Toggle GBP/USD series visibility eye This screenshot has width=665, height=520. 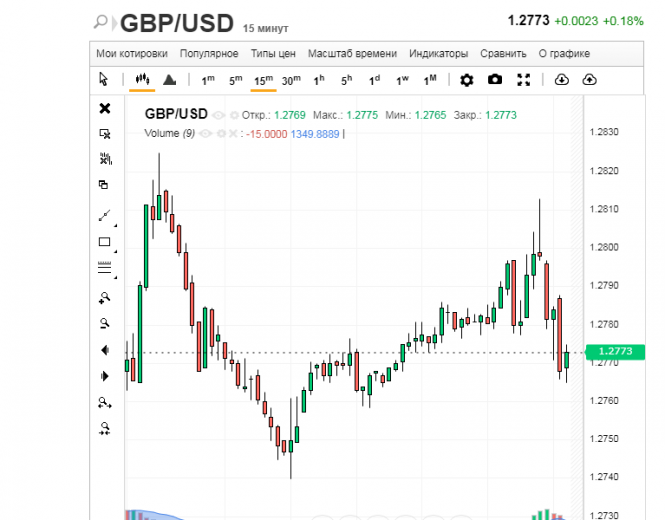[218, 115]
